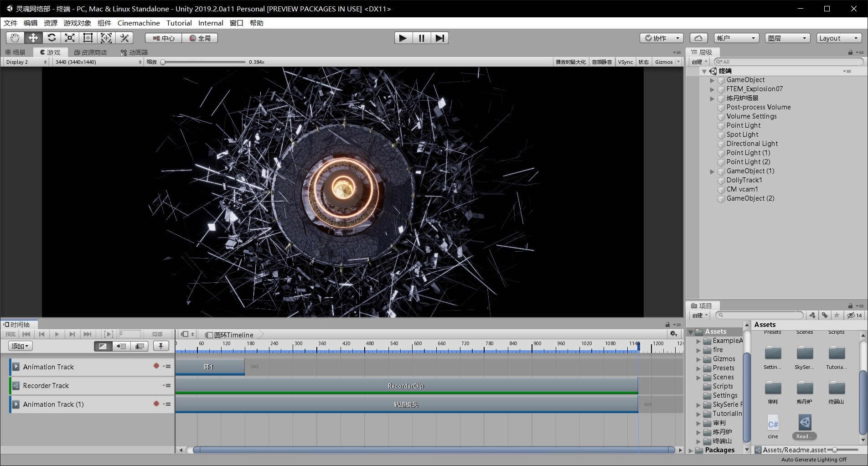This screenshot has height=466, width=868.
Task: Open the Cloud services icon
Action: (x=698, y=38)
